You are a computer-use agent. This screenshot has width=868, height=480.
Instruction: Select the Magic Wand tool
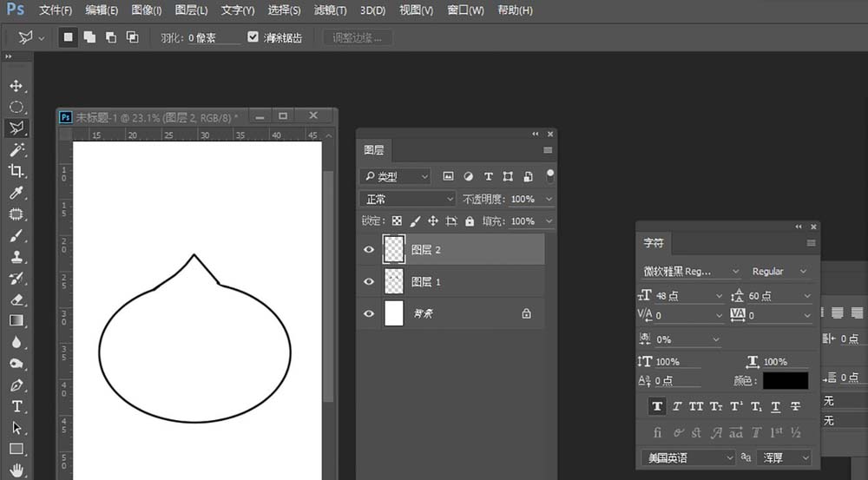[16, 150]
